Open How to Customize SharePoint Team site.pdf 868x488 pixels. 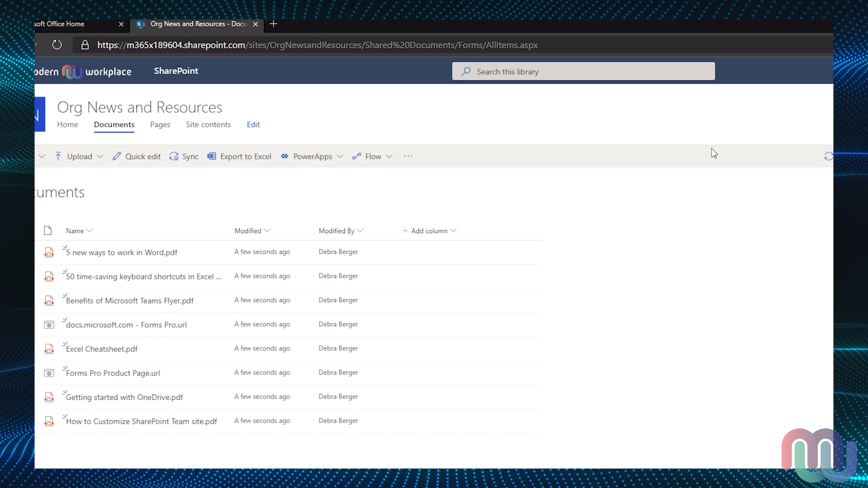142,422
